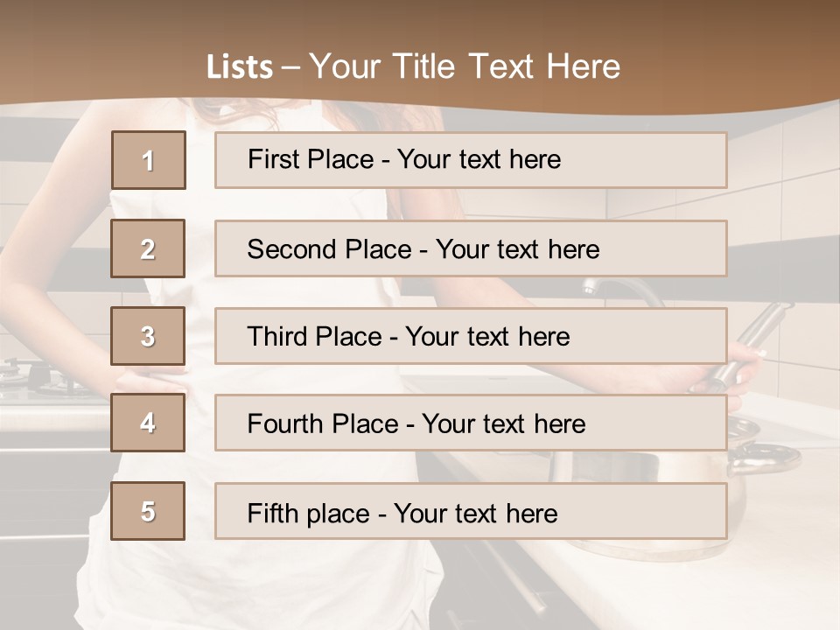
Task: Click the number 2 box
Action: click(148, 248)
